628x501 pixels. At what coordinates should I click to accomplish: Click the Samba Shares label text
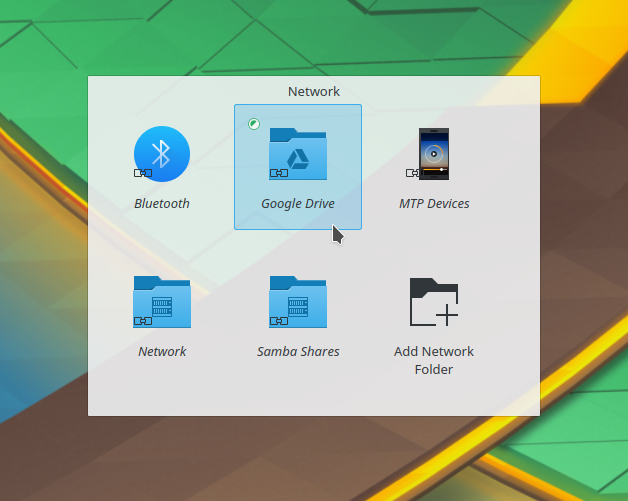(x=298, y=351)
